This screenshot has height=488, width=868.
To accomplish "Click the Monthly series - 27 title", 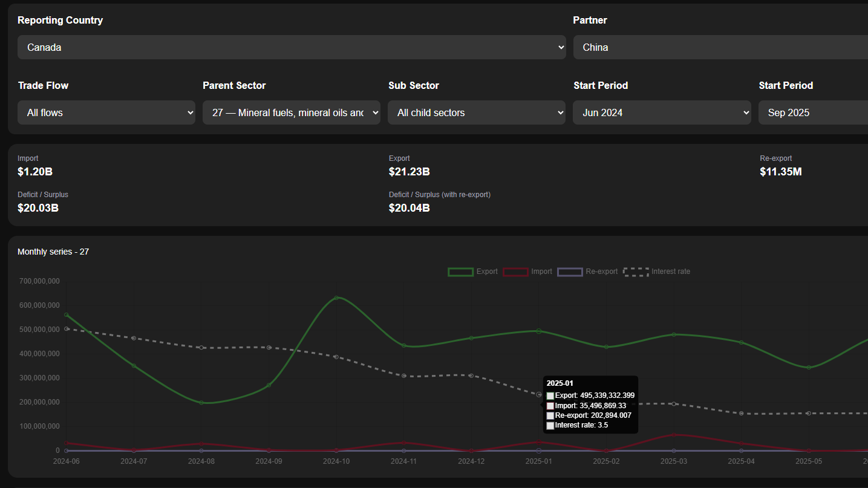I will click(53, 252).
